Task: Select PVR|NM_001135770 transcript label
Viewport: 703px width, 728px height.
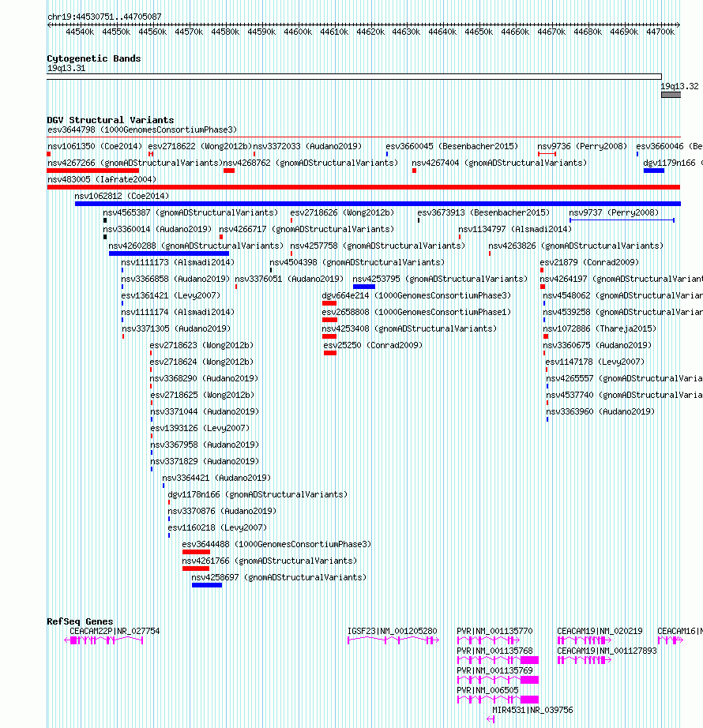Action: [494, 631]
